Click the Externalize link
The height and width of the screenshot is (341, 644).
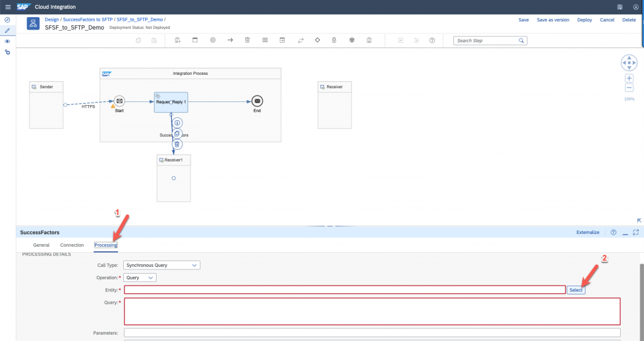(587, 232)
